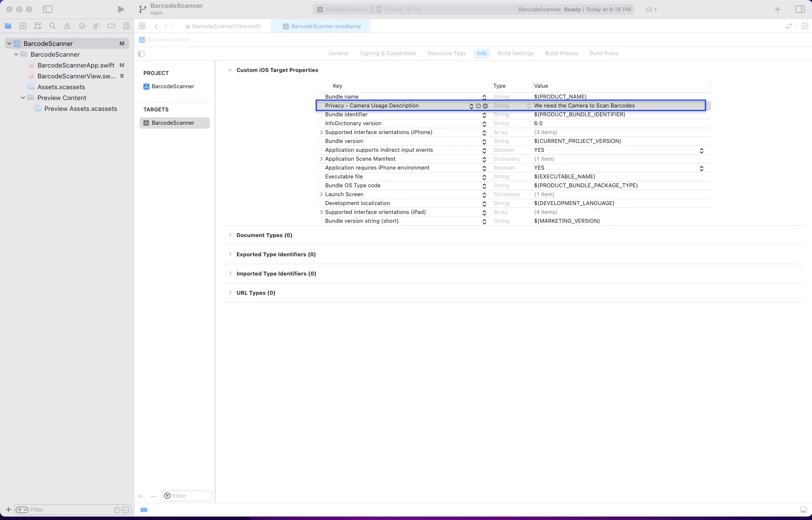This screenshot has height=520, width=812.
Task: Expand the Application Scene Manifest row
Action: coord(321,159)
